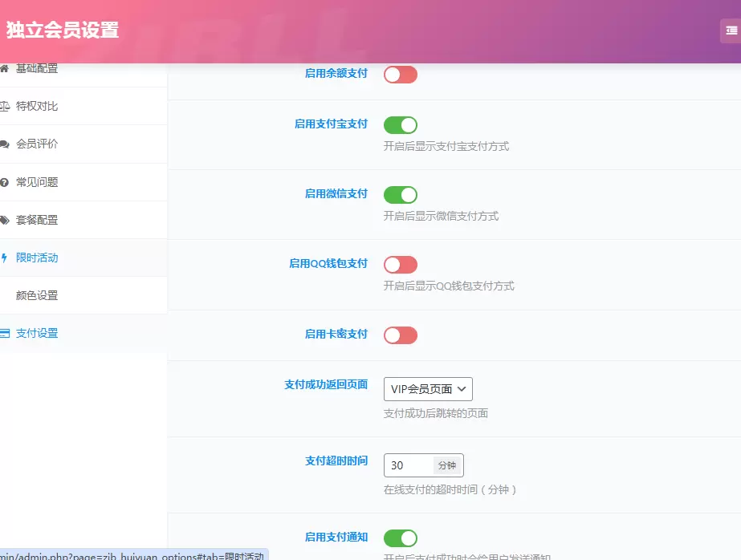Screen dimensions: 741x560
Task: Click the menu icon in the header's right corner
Action: coord(731,30)
